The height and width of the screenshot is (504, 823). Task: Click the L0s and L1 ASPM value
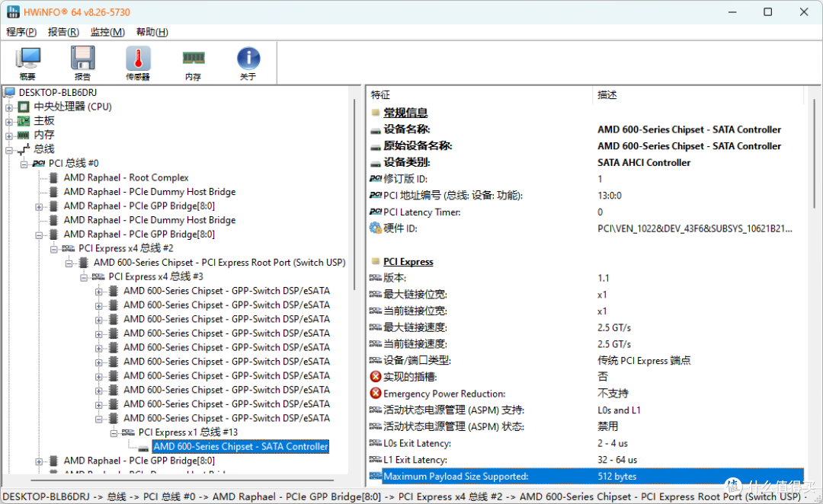619,410
